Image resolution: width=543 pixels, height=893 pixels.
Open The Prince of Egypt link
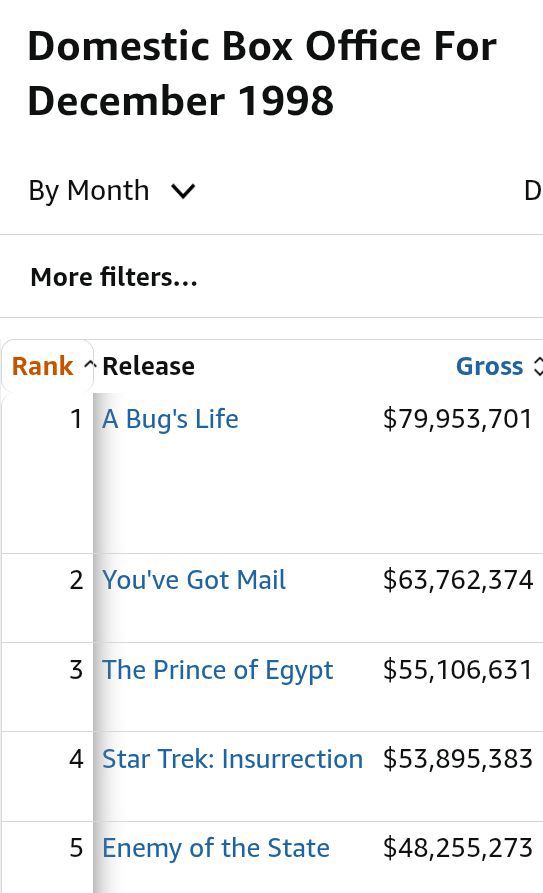pyautogui.click(x=217, y=670)
